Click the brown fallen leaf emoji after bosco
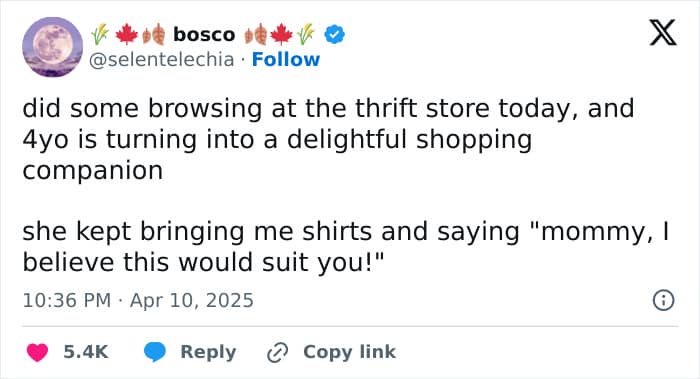Screen dimensions: 700x379 [x=256, y=35]
